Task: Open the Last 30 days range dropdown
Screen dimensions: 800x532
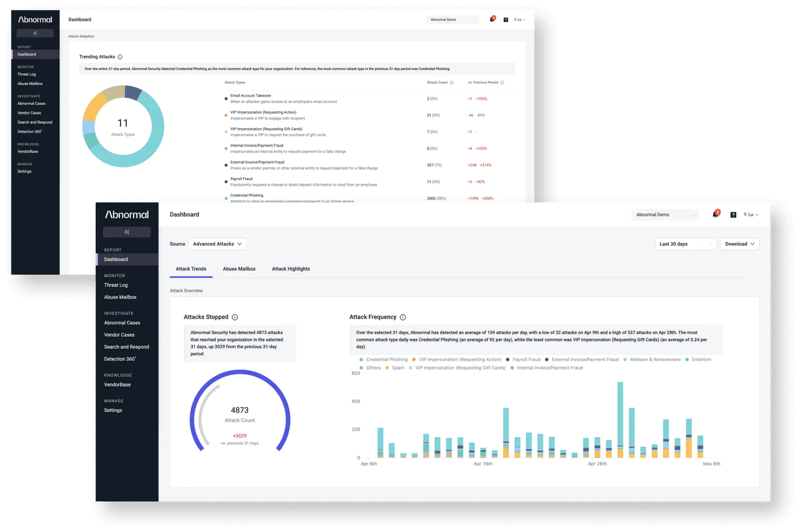Action: tap(685, 244)
